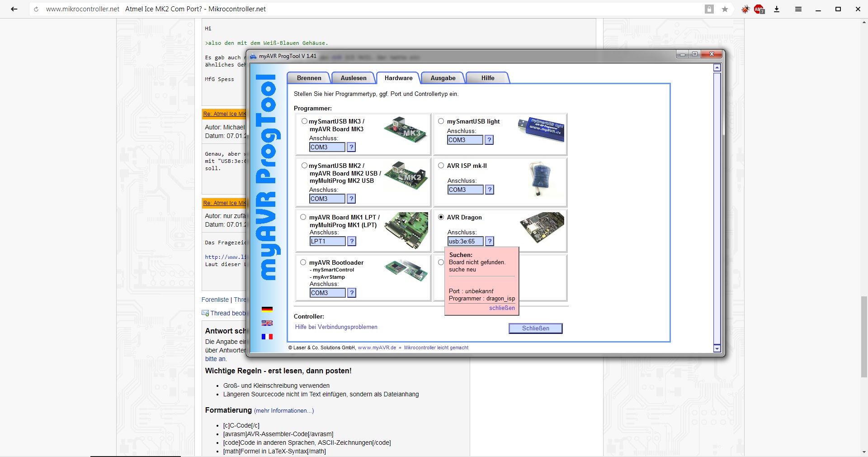Image resolution: width=868 pixels, height=457 pixels.
Task: Click the mySmartUSB light stick image
Action: 541,129
